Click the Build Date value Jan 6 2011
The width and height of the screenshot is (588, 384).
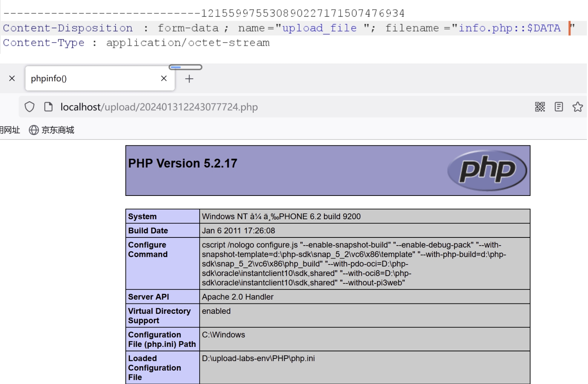coord(239,230)
